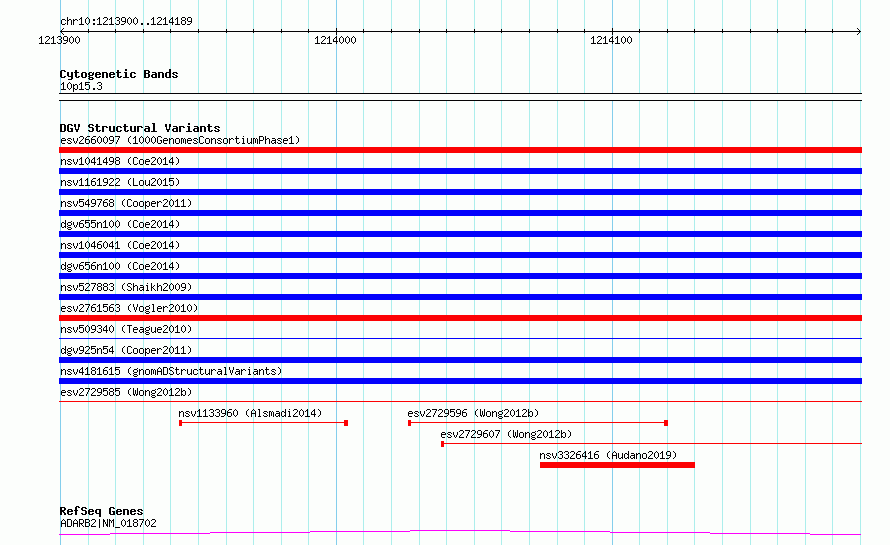Screen dimensions: 890x545
Task: Click the 1214100 ruler tick label
Action: [x=611, y=40]
